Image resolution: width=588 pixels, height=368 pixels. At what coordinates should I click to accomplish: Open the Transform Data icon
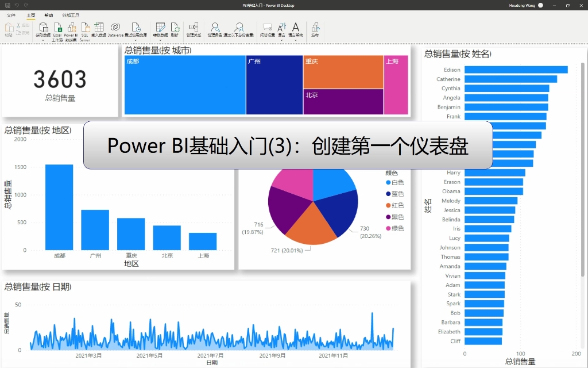click(x=160, y=28)
